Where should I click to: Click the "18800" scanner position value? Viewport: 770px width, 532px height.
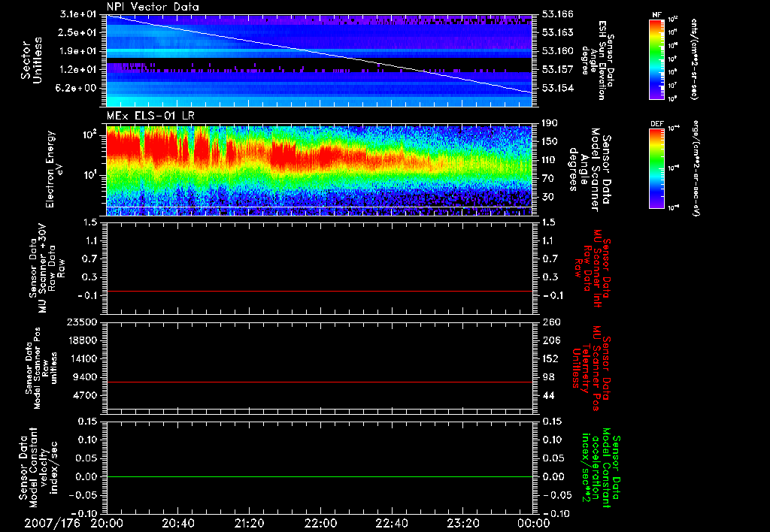[x=83, y=340]
